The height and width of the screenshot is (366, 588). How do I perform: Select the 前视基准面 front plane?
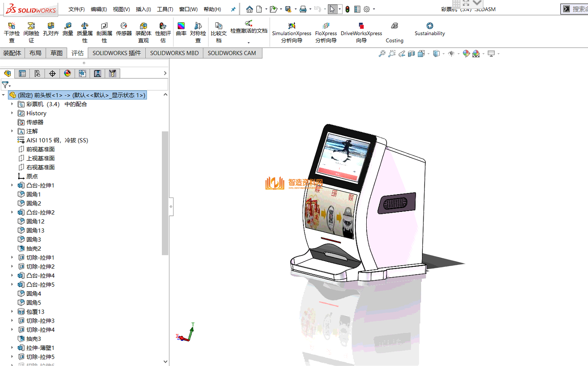[40, 149]
